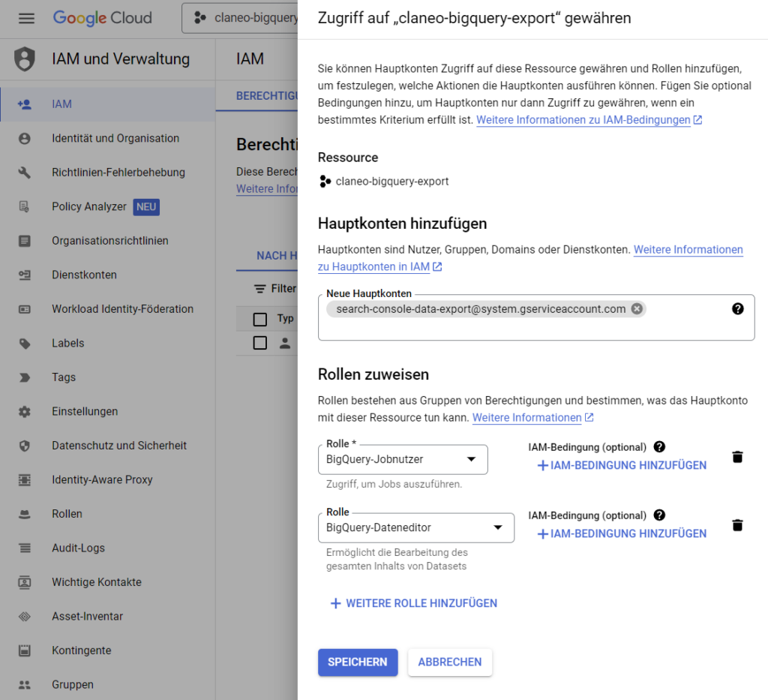
Task: Click the Kontingente icon
Action: (x=25, y=651)
